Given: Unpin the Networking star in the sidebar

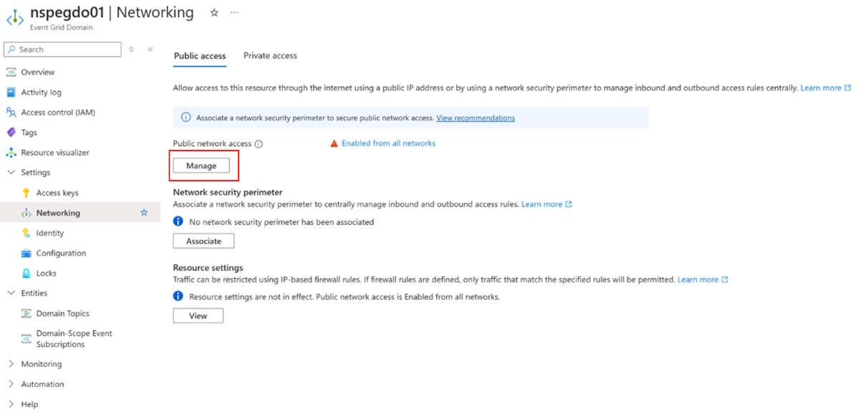Looking at the screenshot, I should click(x=144, y=213).
